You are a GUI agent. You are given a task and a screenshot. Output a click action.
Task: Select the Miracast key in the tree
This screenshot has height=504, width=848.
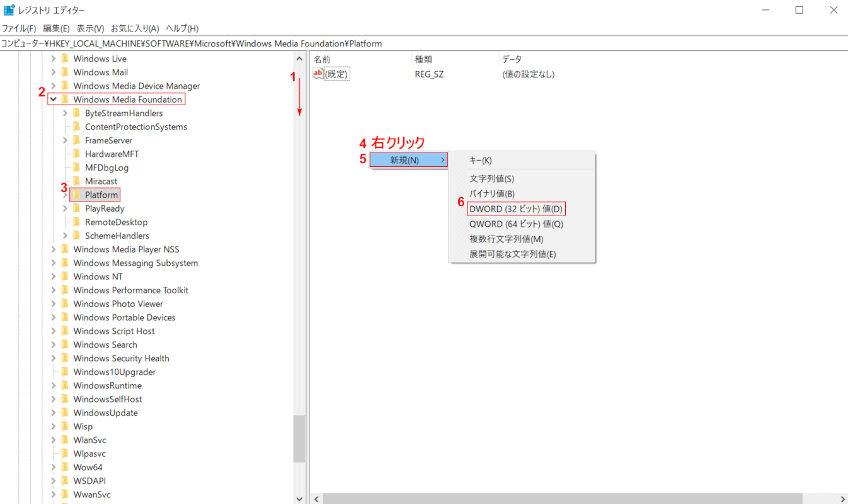101,181
